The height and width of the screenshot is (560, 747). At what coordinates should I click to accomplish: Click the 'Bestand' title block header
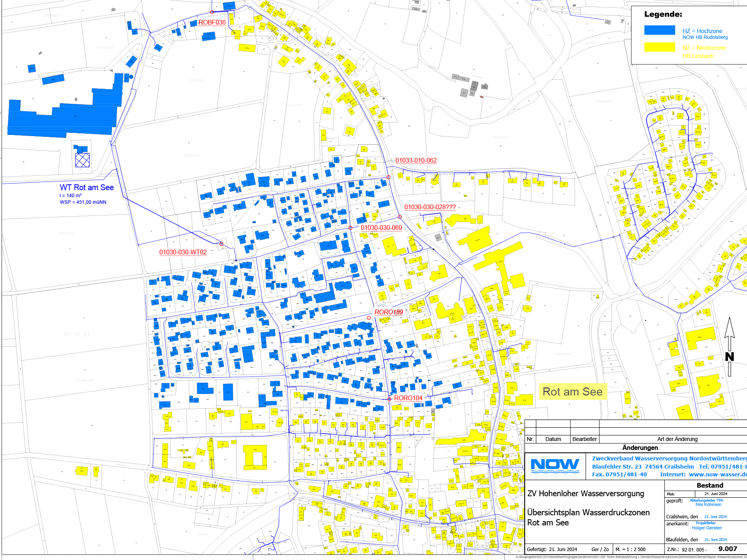(x=710, y=485)
